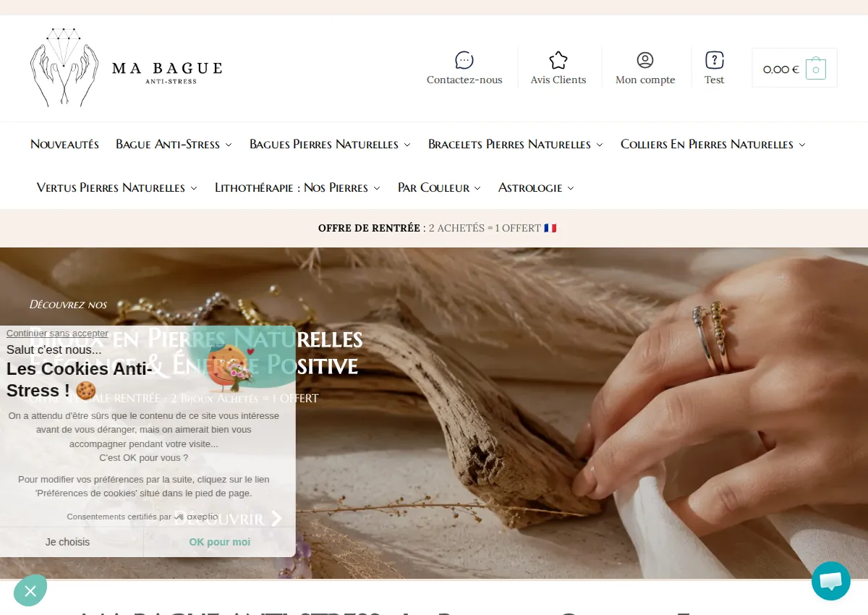Expand chevron next to Bague Anti-Stress
The width and height of the screenshot is (868, 615).
coord(229,145)
